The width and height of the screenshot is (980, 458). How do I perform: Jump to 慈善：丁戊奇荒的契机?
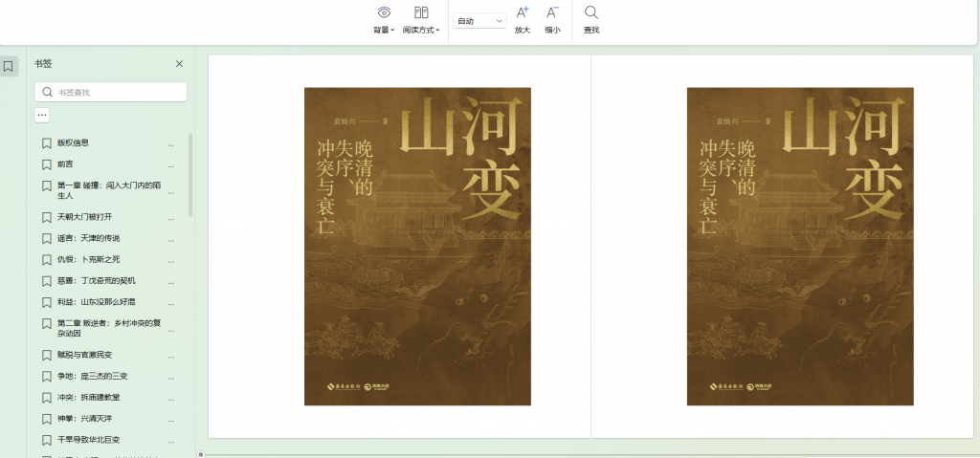(x=96, y=280)
